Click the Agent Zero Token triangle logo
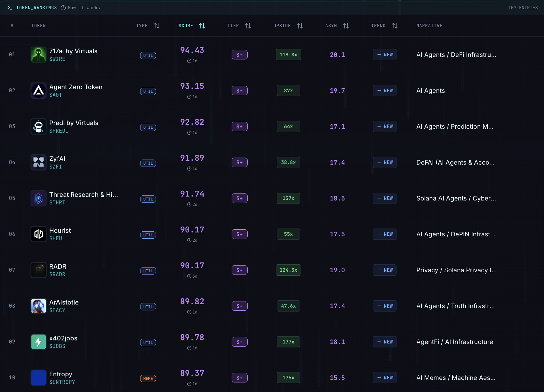The height and width of the screenshot is (392, 544). [38, 90]
